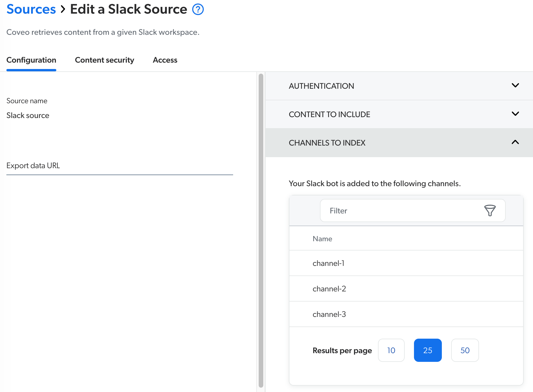Image resolution: width=533 pixels, height=392 pixels.
Task: Click the Results per page label
Action: click(x=342, y=351)
